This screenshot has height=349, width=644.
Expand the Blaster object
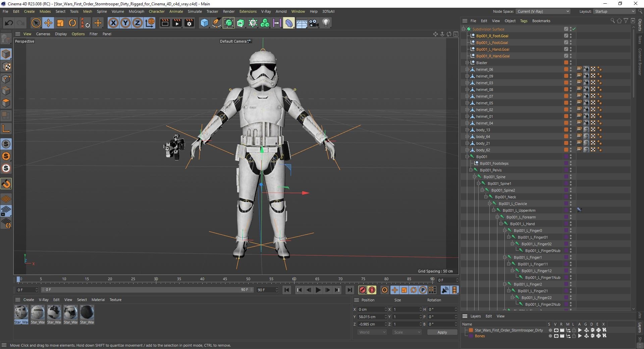coord(467,63)
